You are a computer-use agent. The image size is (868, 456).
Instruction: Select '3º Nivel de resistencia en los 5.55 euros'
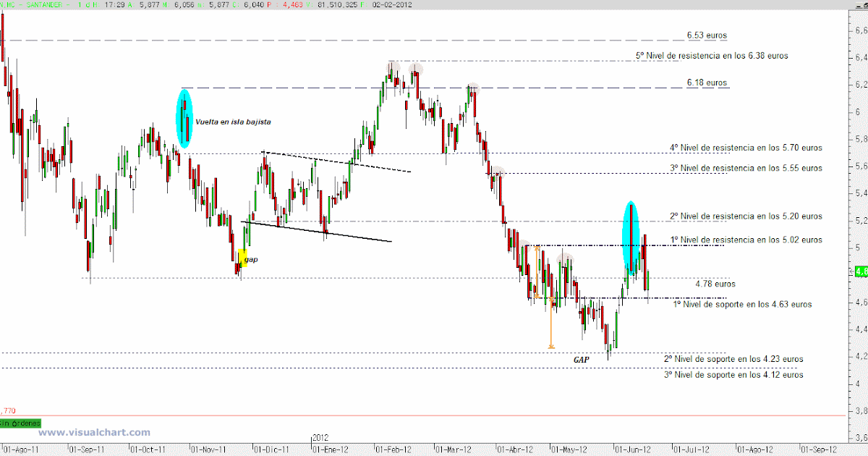746,168
